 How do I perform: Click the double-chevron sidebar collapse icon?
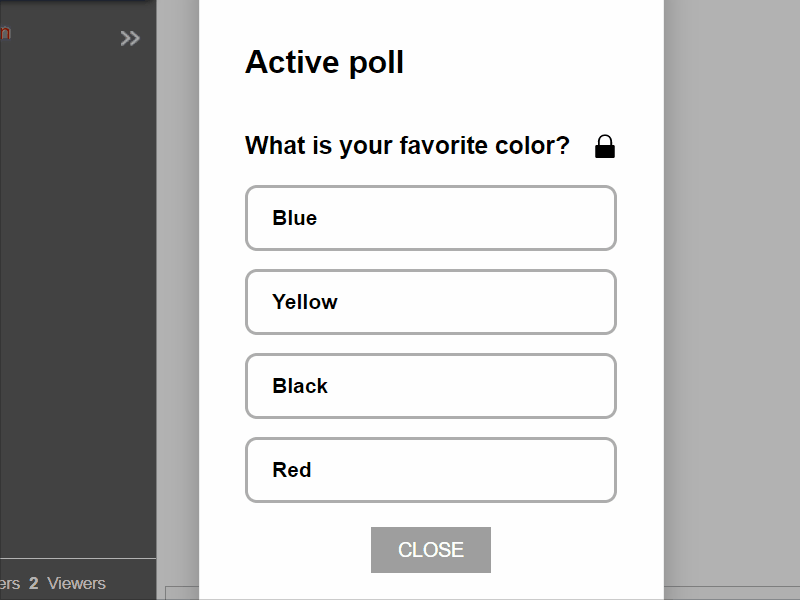point(130,38)
